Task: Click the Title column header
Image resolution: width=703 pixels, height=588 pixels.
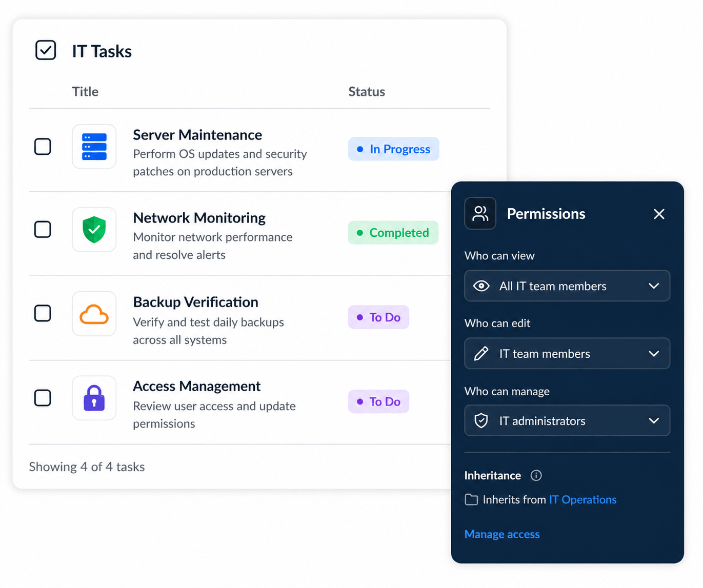Action: click(x=85, y=92)
